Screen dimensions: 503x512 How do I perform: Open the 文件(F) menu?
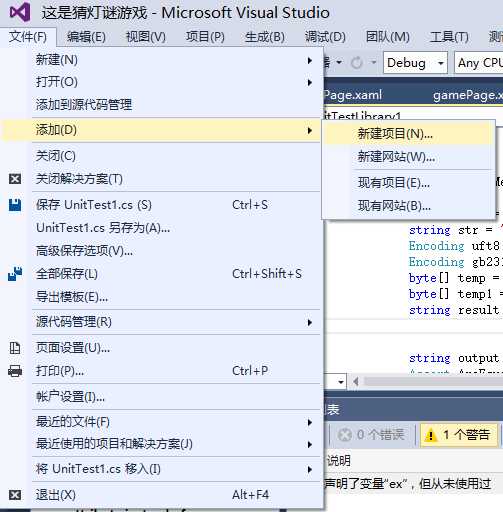(x=28, y=37)
